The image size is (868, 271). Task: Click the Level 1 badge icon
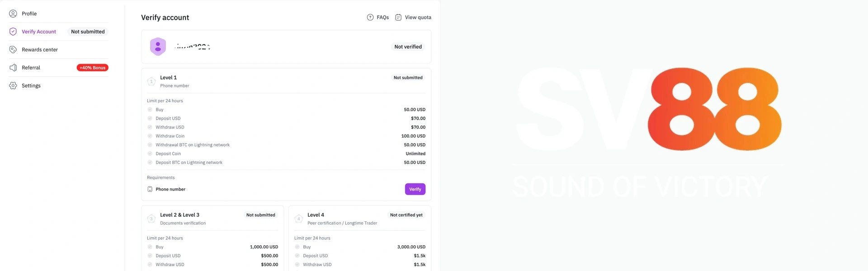151,81
